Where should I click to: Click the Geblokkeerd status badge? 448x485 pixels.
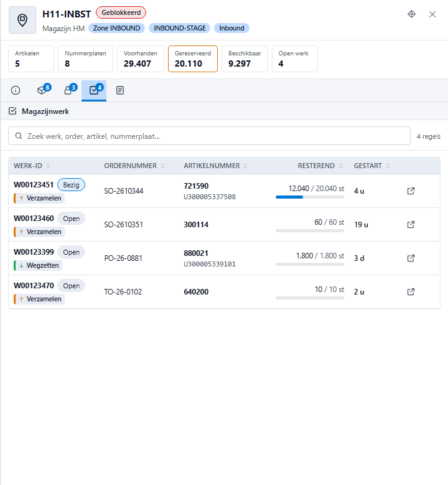click(121, 12)
